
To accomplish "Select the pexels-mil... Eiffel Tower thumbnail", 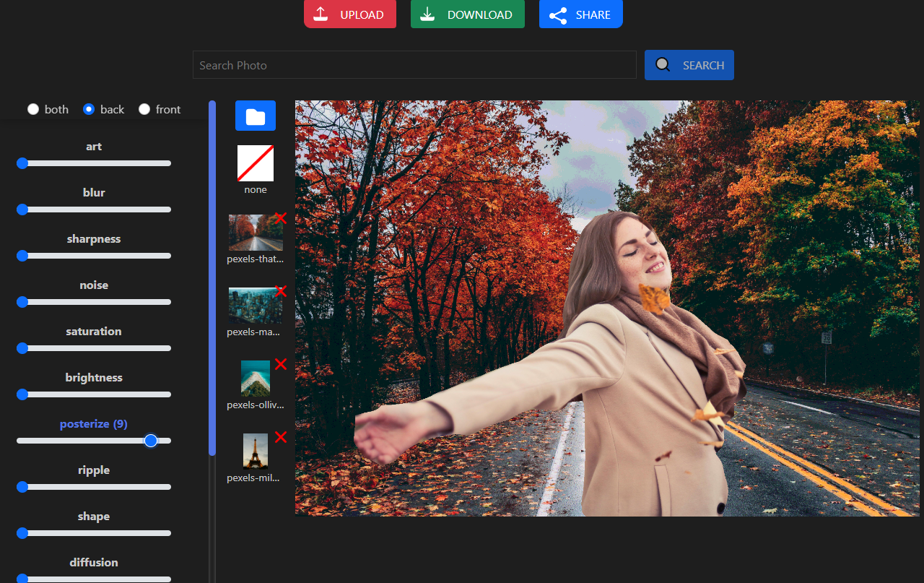I will (x=256, y=452).
